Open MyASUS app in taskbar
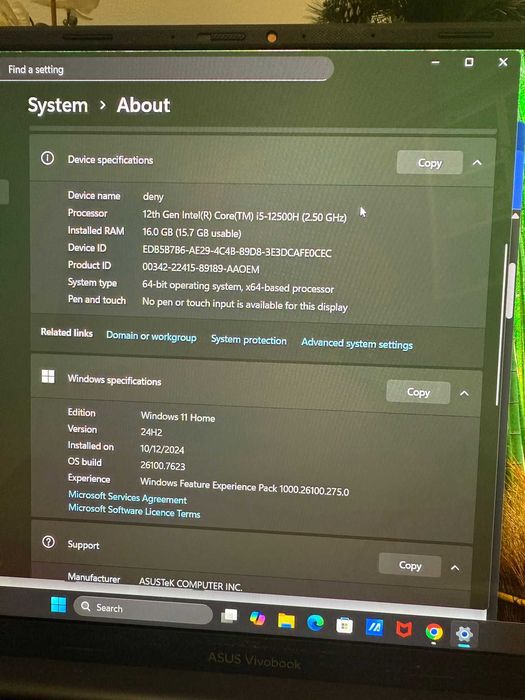Viewport: 525px width, 700px height. click(374, 628)
